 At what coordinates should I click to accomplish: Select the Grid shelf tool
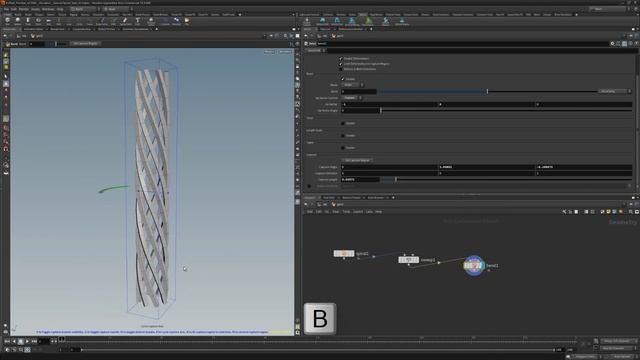(48, 21)
